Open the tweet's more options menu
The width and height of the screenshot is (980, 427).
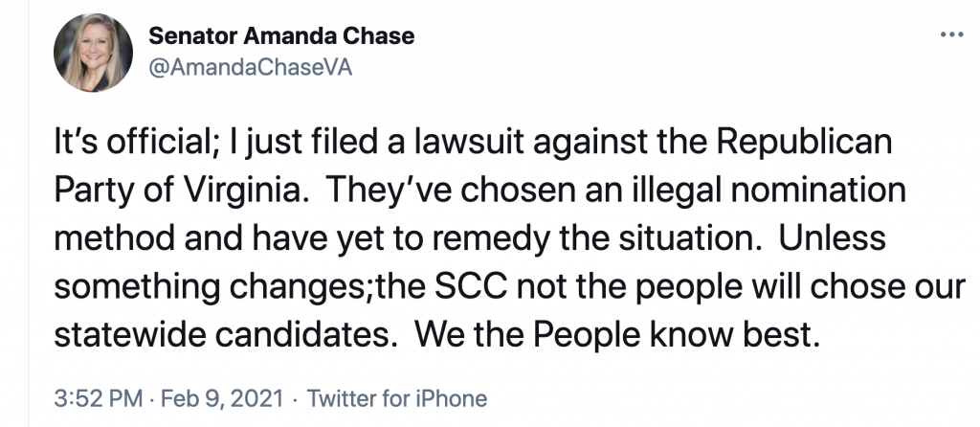coord(950,34)
